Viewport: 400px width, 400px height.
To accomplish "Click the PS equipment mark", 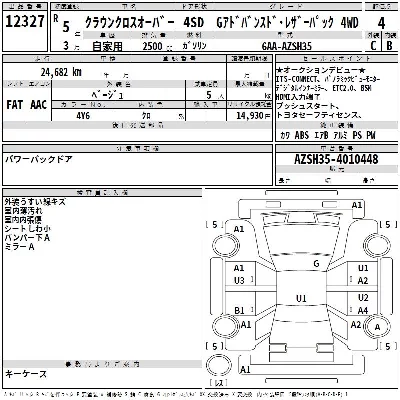I will (357, 135).
